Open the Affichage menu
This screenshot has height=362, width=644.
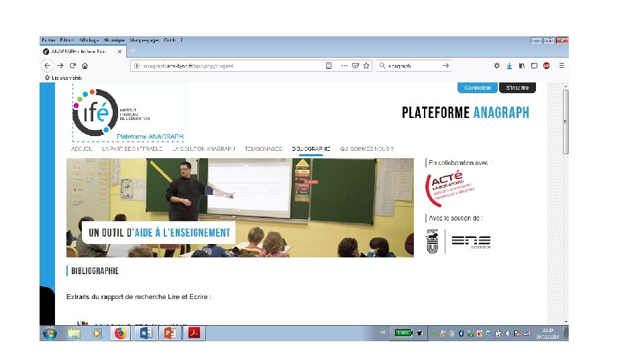click(89, 40)
